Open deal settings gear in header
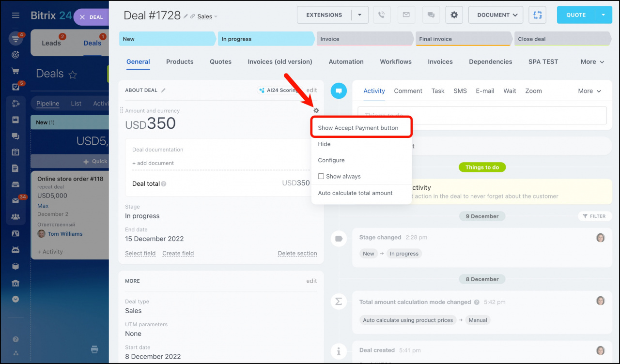 [x=454, y=15]
